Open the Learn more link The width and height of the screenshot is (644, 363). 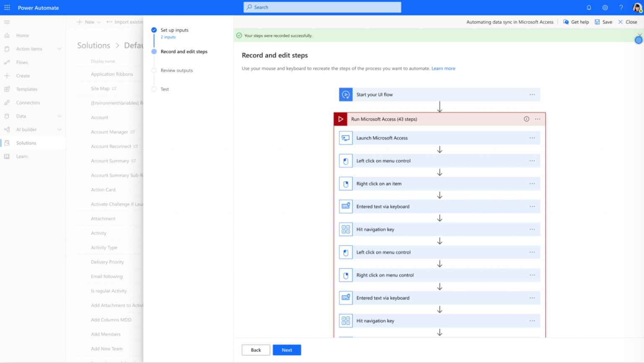[x=443, y=68]
